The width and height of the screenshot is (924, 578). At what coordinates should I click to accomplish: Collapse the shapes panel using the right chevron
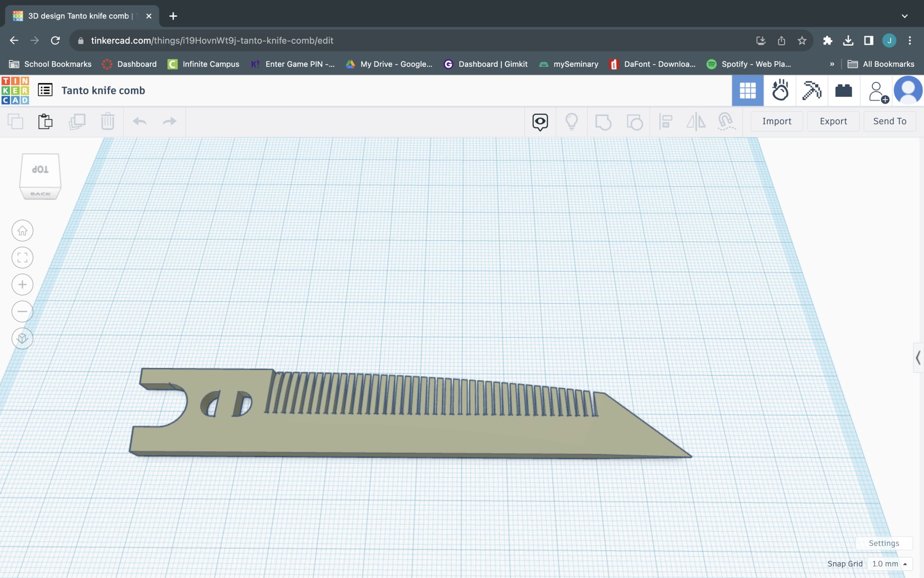918,358
